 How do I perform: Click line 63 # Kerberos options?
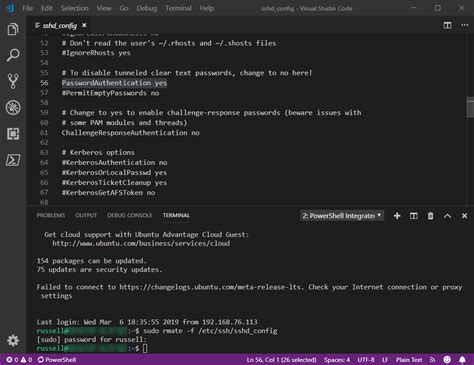coord(98,152)
